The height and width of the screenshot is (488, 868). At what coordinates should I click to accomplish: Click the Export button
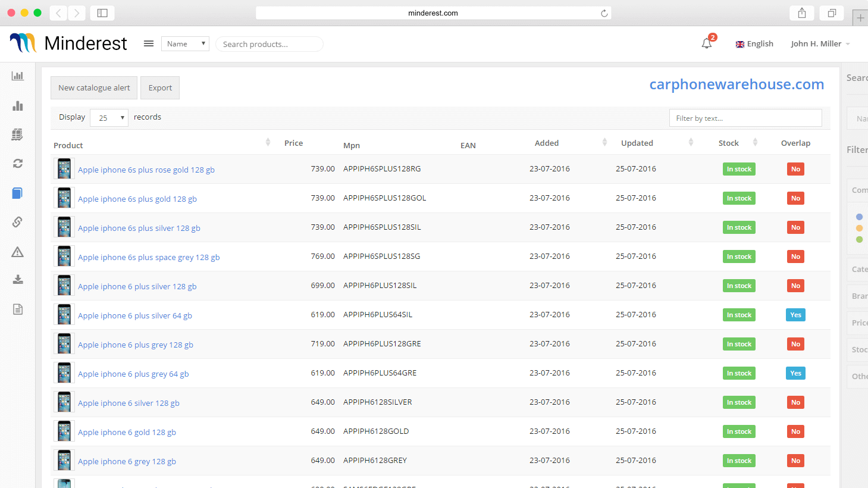click(160, 87)
